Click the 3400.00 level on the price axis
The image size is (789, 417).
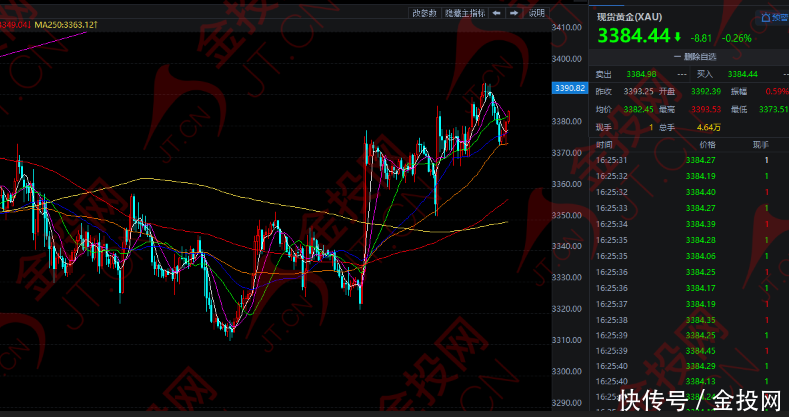pos(567,59)
